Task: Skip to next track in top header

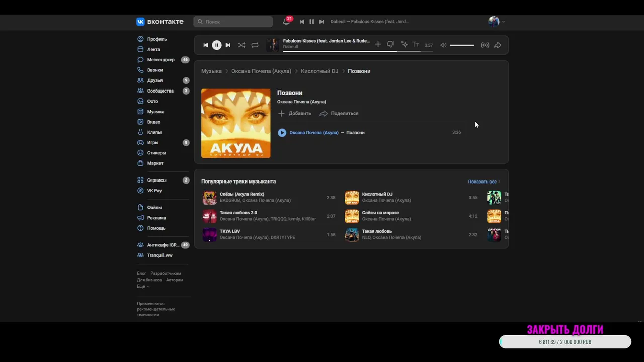Action: click(321, 22)
